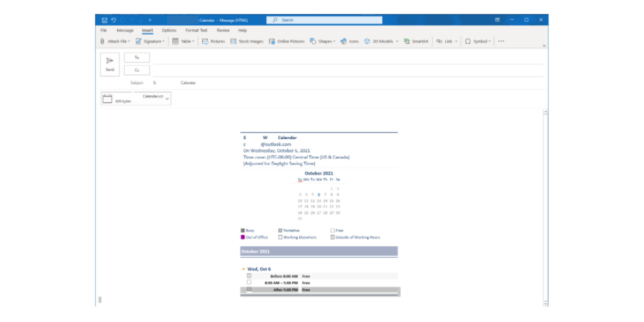Click the Attach File paperclip icon
Image resolution: width=644 pixels, height=322 pixels.
(x=102, y=41)
